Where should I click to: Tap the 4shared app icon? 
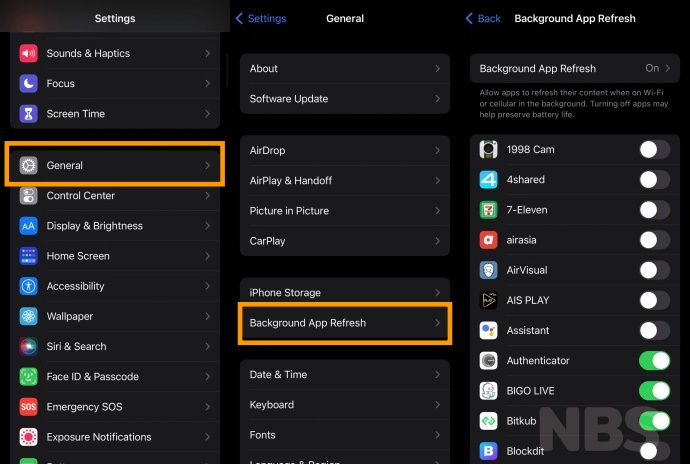click(488, 180)
